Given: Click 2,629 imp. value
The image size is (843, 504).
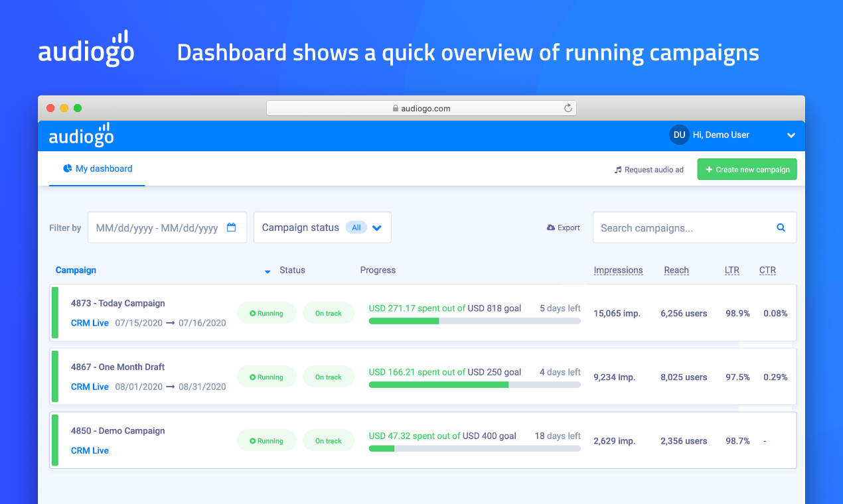Looking at the screenshot, I should [x=615, y=440].
